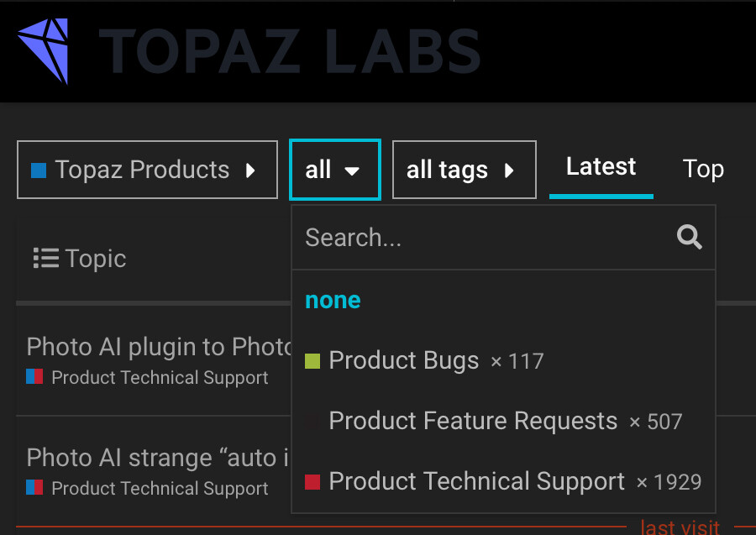Switch to the Latest tab

coord(601,167)
